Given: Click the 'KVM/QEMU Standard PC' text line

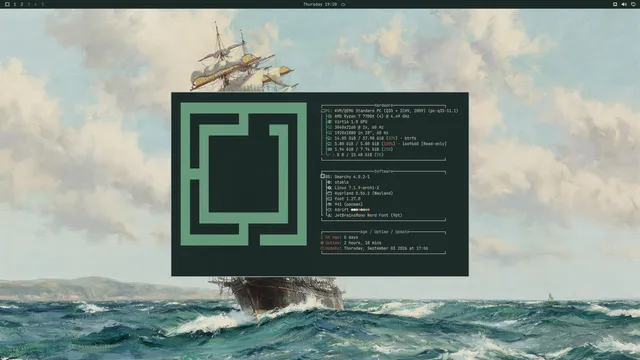Looking at the screenshot, I should (x=396, y=111).
